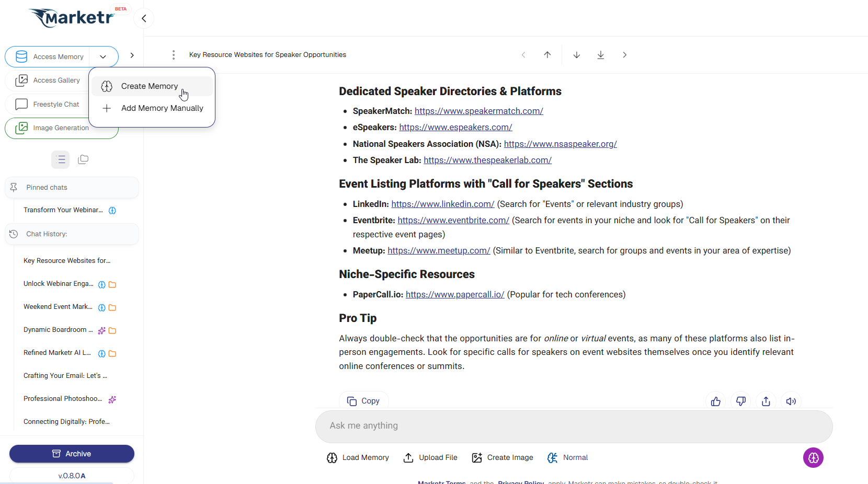Click folder icon beside Unlock Webinar chat

click(112, 285)
